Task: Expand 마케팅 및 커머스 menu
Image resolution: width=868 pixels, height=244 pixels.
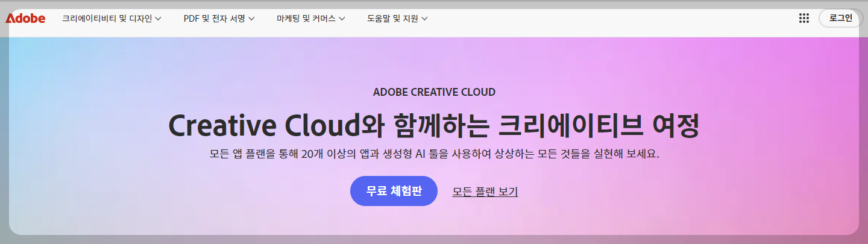Action: tap(310, 18)
